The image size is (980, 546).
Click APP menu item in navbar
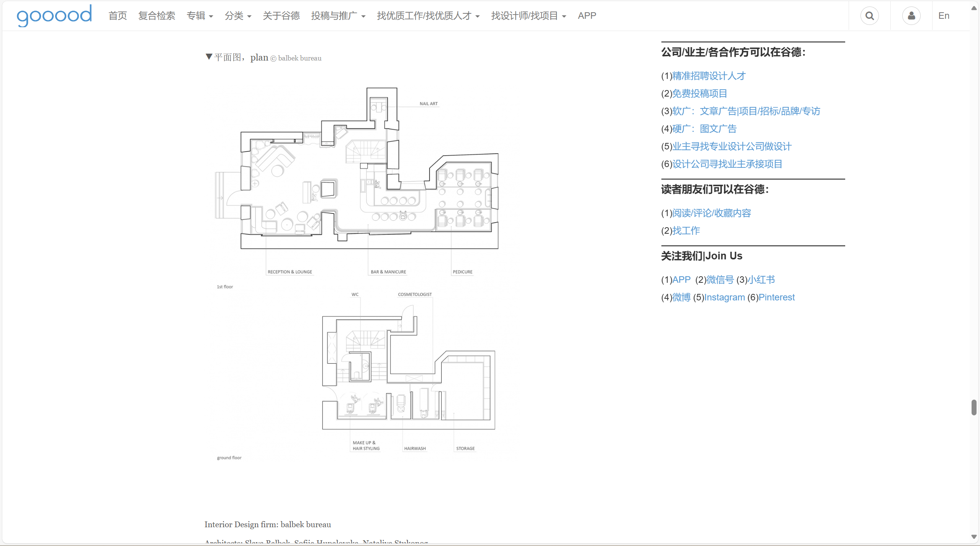coord(587,16)
